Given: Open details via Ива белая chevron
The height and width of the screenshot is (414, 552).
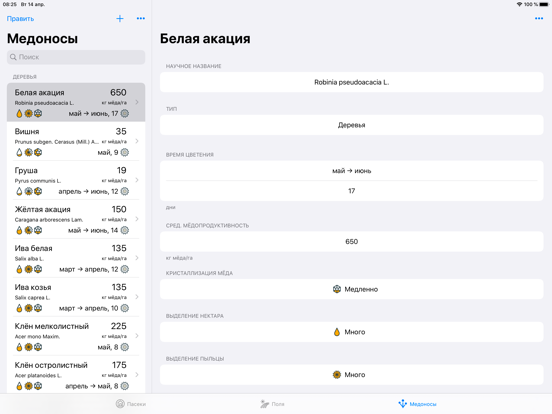Looking at the screenshot, I should [137, 258].
